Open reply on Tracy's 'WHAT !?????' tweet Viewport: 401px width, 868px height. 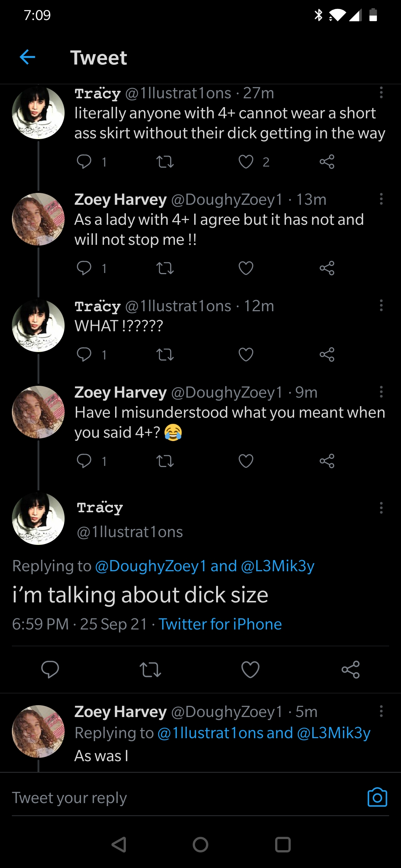(84, 355)
